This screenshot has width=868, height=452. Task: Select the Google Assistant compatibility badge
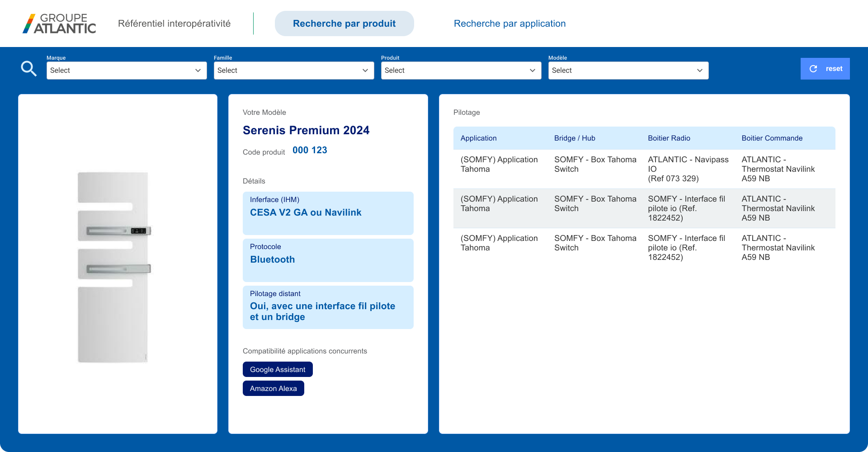point(277,369)
